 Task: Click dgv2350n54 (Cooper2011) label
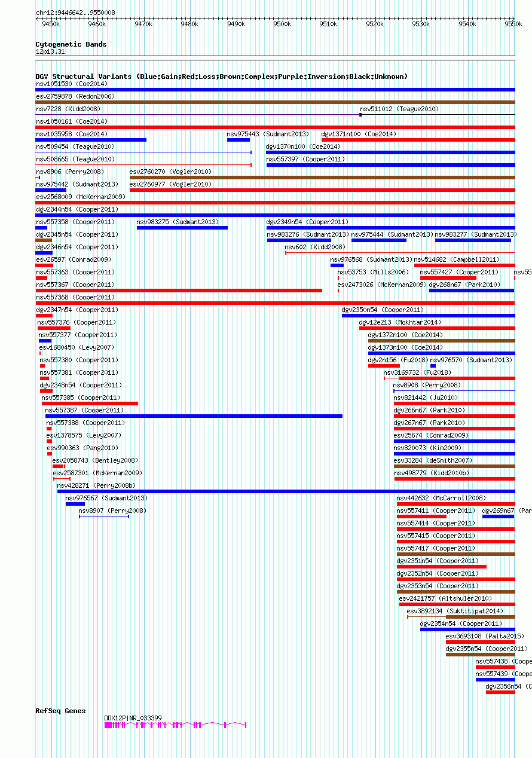pos(383,310)
